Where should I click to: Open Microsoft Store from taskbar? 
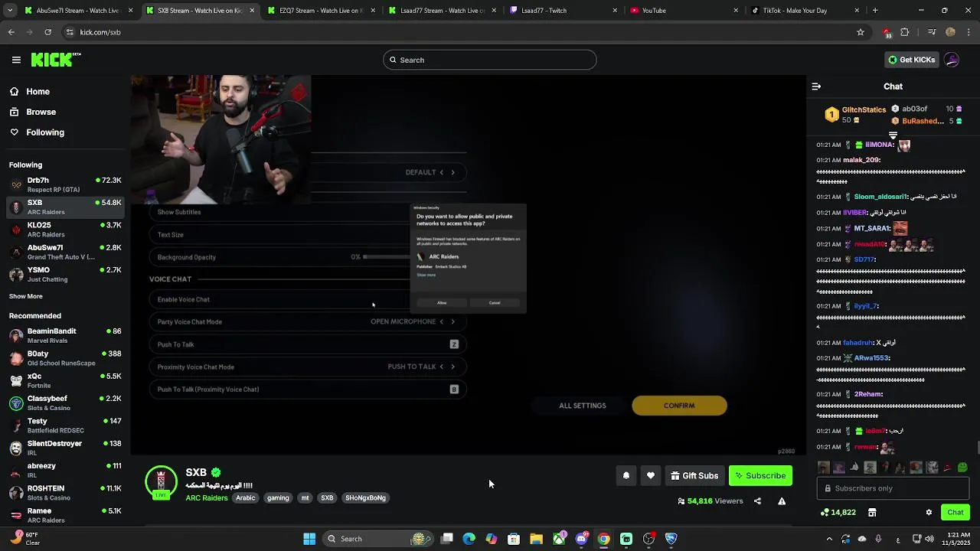coord(514,539)
